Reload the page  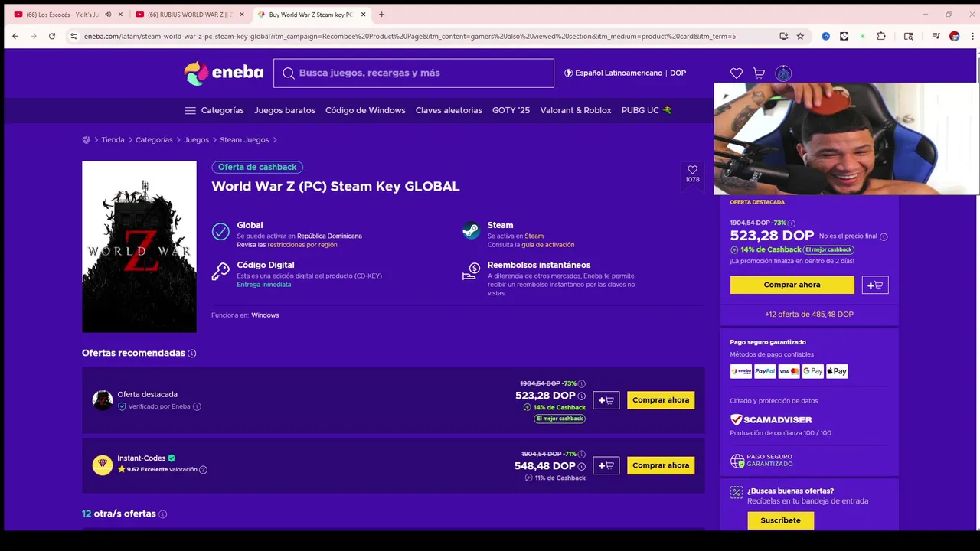point(52,36)
